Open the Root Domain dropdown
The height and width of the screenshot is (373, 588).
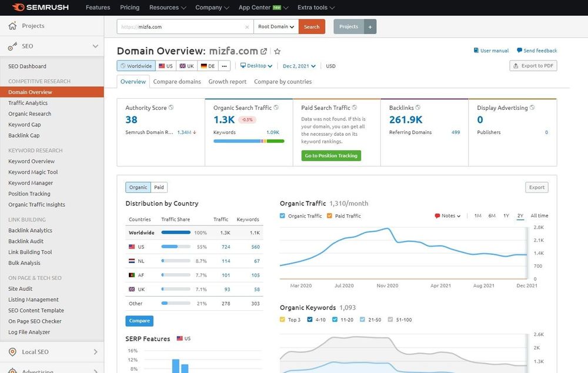[x=274, y=26]
